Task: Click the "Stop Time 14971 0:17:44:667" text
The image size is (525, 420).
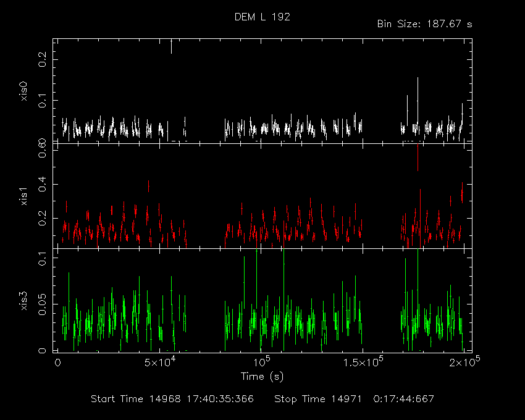Action: click(x=355, y=399)
